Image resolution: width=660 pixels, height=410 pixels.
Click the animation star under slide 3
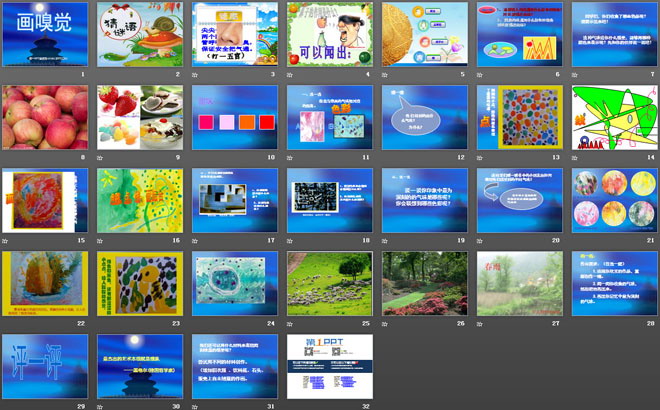[x=195, y=75]
